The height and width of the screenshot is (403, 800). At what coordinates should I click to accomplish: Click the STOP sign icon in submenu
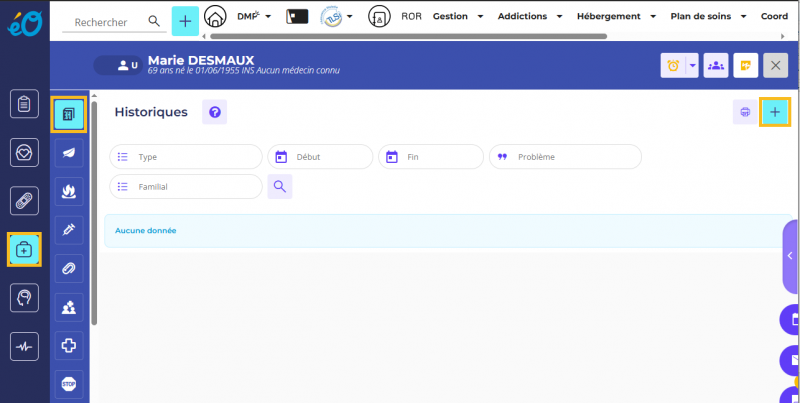tap(69, 383)
